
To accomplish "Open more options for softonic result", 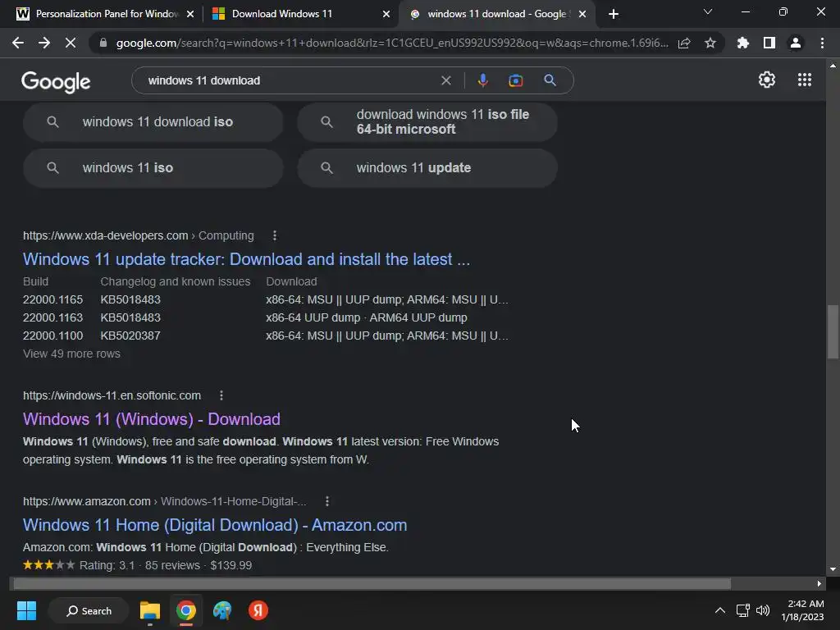I will [x=221, y=395].
